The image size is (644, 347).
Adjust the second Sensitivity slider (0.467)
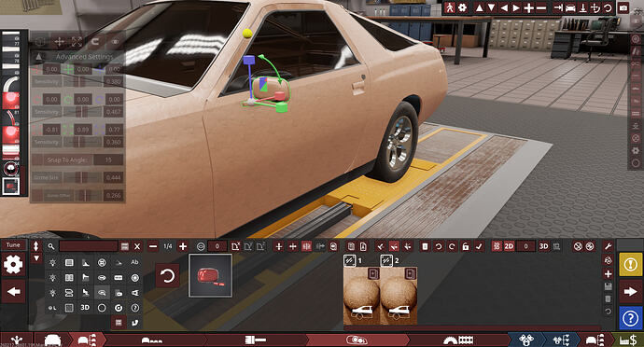[82, 111]
